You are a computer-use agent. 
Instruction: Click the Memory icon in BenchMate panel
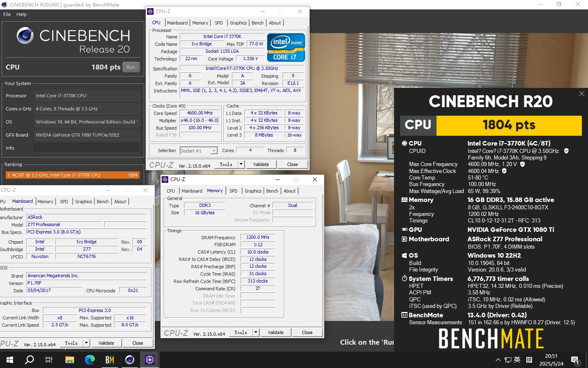tap(404, 200)
